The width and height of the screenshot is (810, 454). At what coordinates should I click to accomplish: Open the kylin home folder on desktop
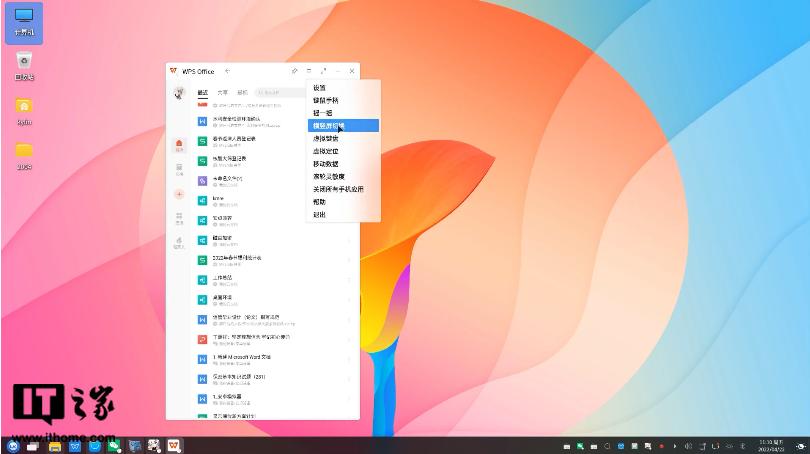[24, 111]
